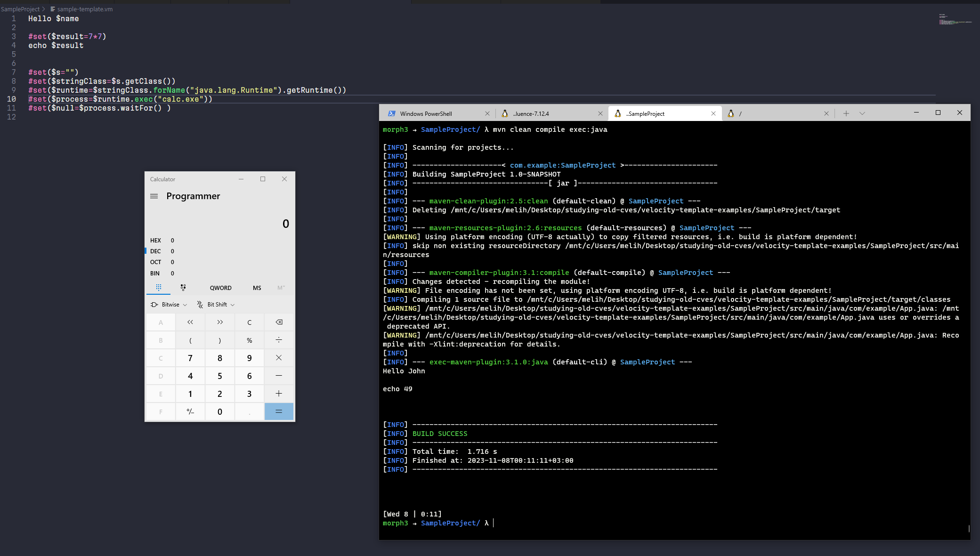
Task: Click digit 5 on Calculator keypad
Action: point(220,376)
